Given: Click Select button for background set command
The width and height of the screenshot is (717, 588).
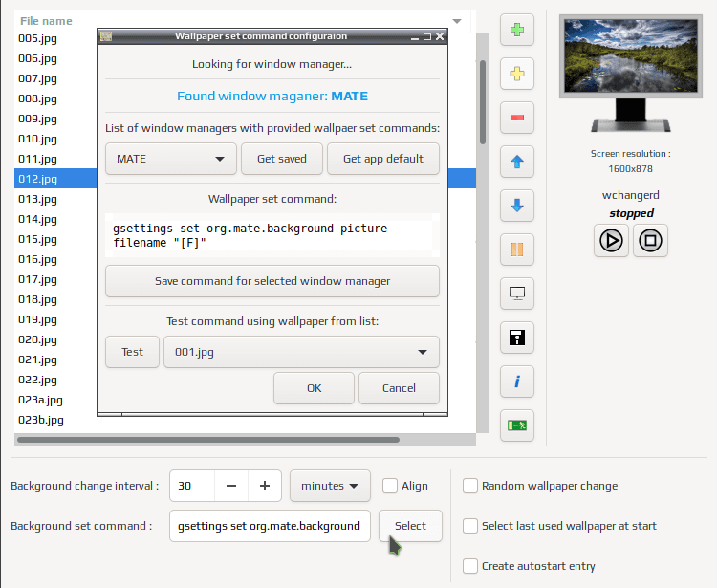Looking at the screenshot, I should (x=410, y=526).
